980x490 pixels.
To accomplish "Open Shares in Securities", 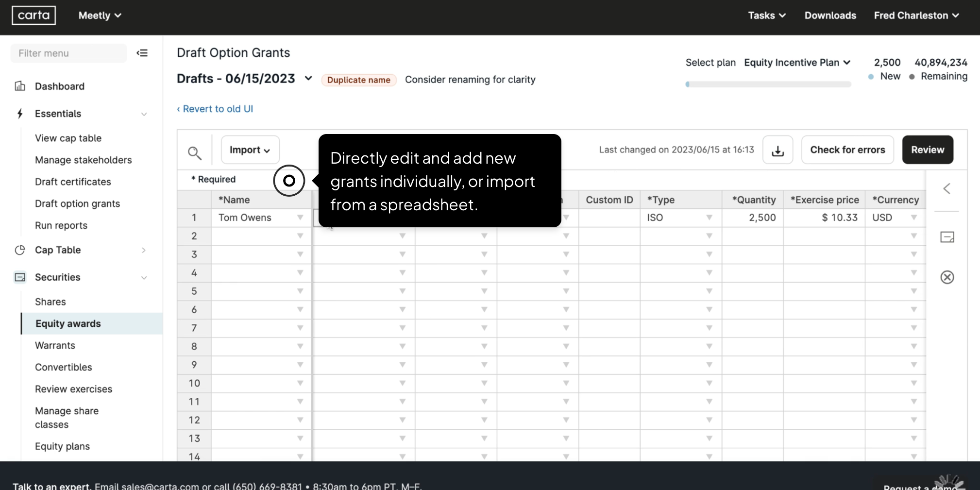I will (x=51, y=302).
